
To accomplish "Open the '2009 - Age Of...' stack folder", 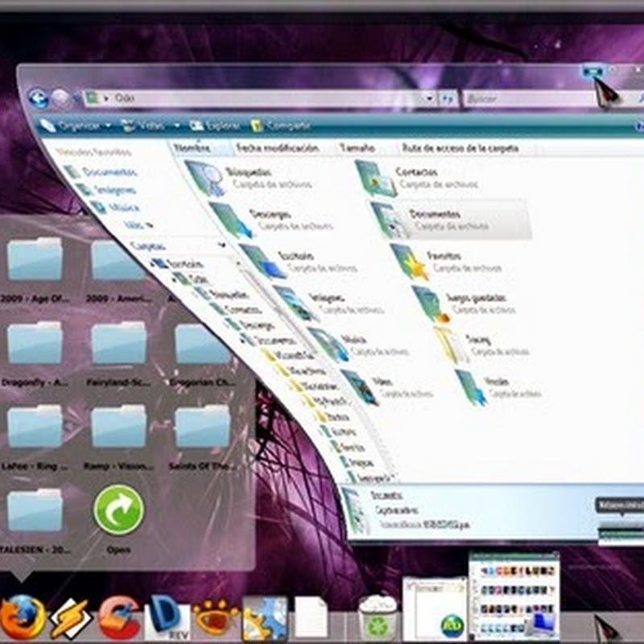I will 35,258.
